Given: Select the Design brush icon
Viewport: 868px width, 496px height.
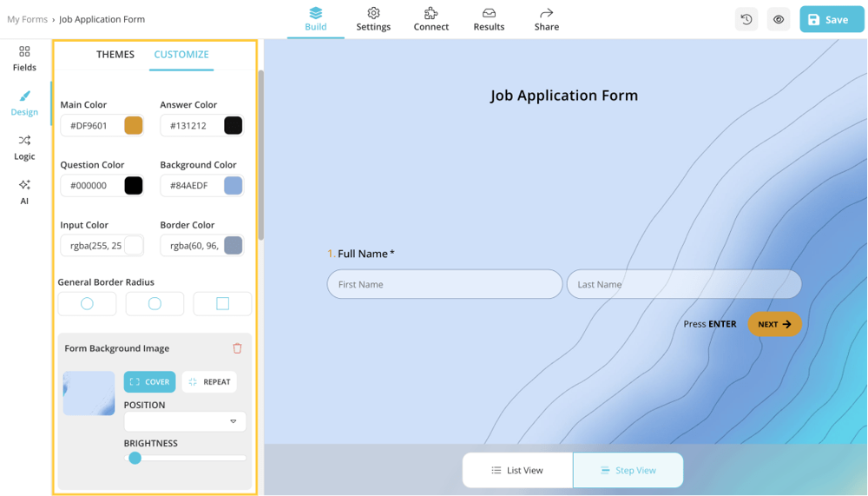Looking at the screenshot, I should coord(24,96).
